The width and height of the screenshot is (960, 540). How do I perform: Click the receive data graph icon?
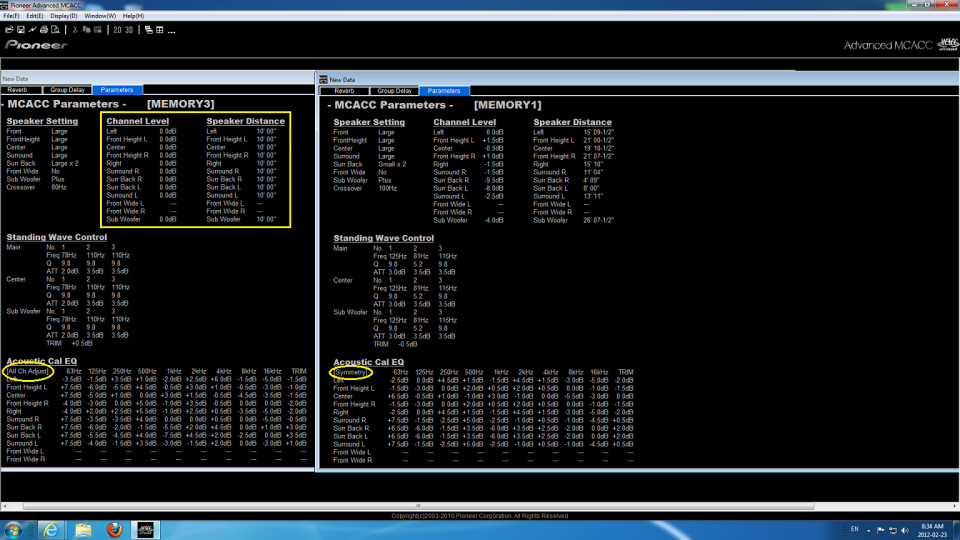tap(32, 30)
